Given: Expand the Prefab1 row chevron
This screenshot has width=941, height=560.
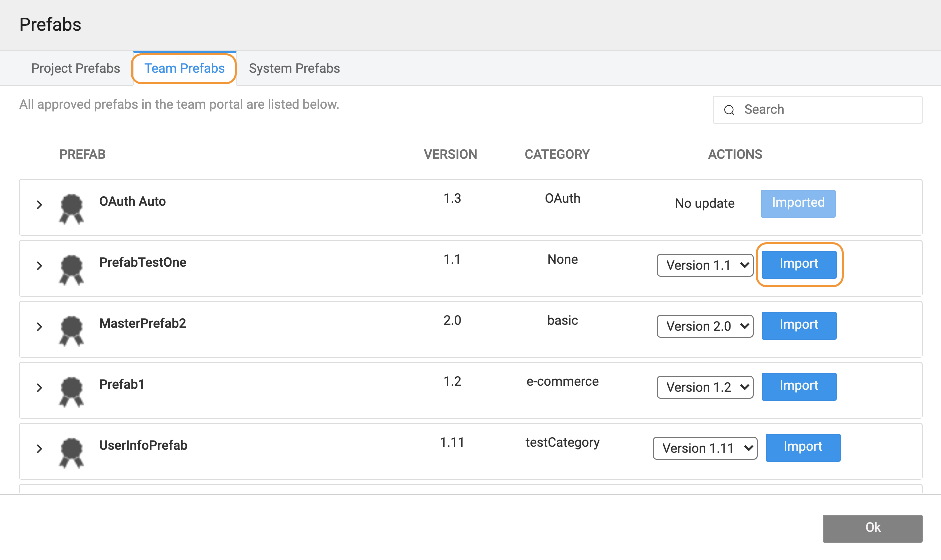Looking at the screenshot, I should (39, 388).
